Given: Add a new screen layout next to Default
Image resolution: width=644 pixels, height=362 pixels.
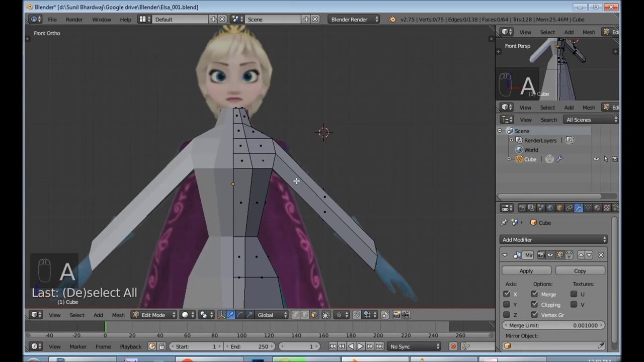Looking at the screenshot, I should click(213, 19).
